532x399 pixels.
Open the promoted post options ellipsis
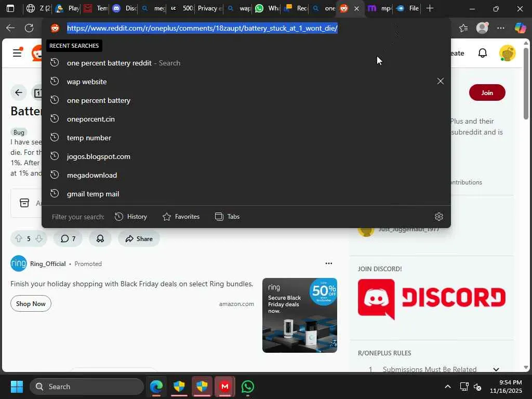[x=328, y=263]
